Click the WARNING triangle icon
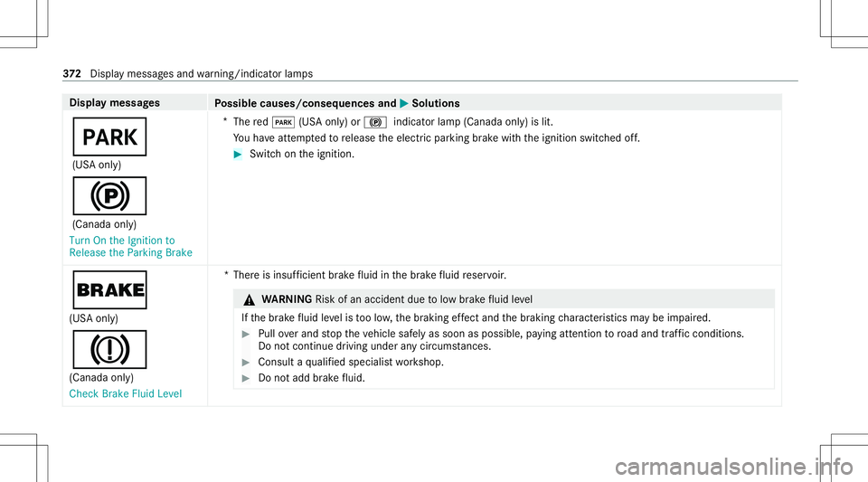This screenshot has width=868, height=482. click(x=250, y=300)
